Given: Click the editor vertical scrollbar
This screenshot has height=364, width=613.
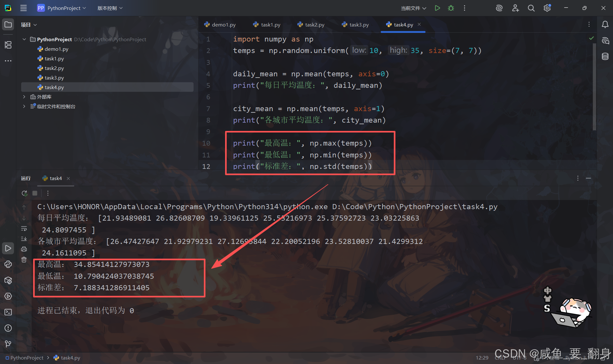Looking at the screenshot, I should pos(594,86).
